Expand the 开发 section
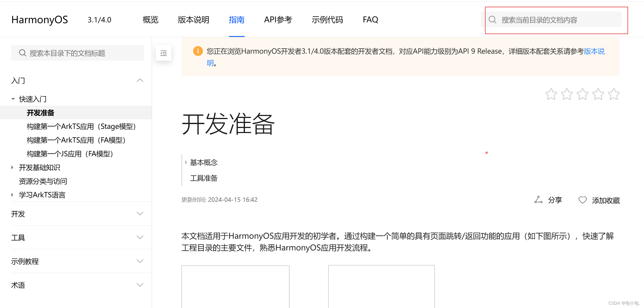 (140, 214)
